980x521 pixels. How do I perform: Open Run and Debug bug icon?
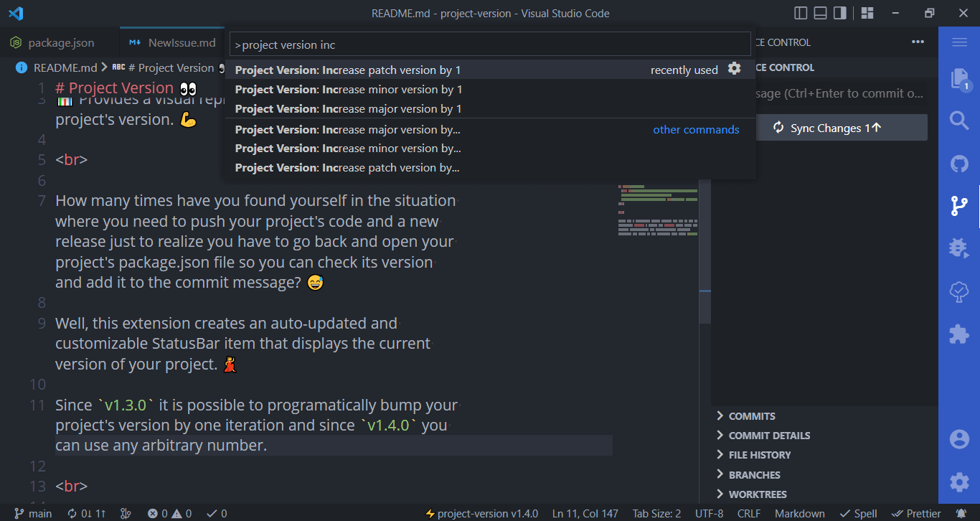click(x=959, y=248)
